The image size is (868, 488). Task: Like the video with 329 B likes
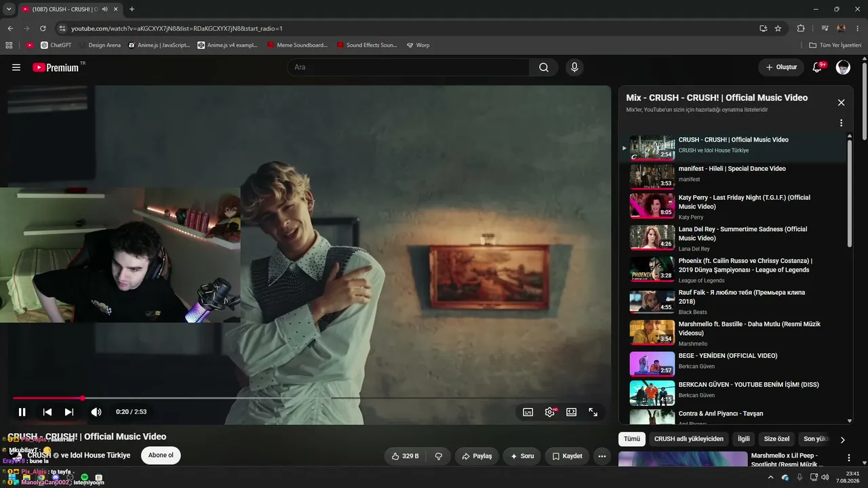click(x=406, y=456)
